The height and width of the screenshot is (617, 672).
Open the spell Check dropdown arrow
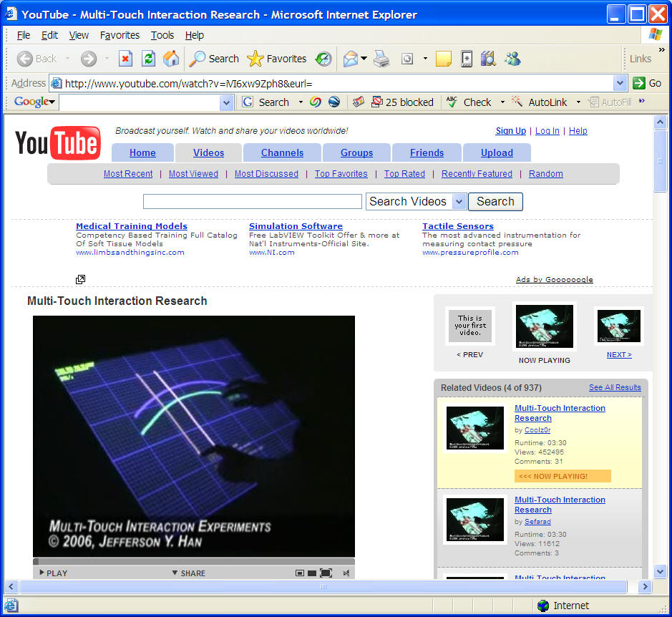tap(502, 102)
